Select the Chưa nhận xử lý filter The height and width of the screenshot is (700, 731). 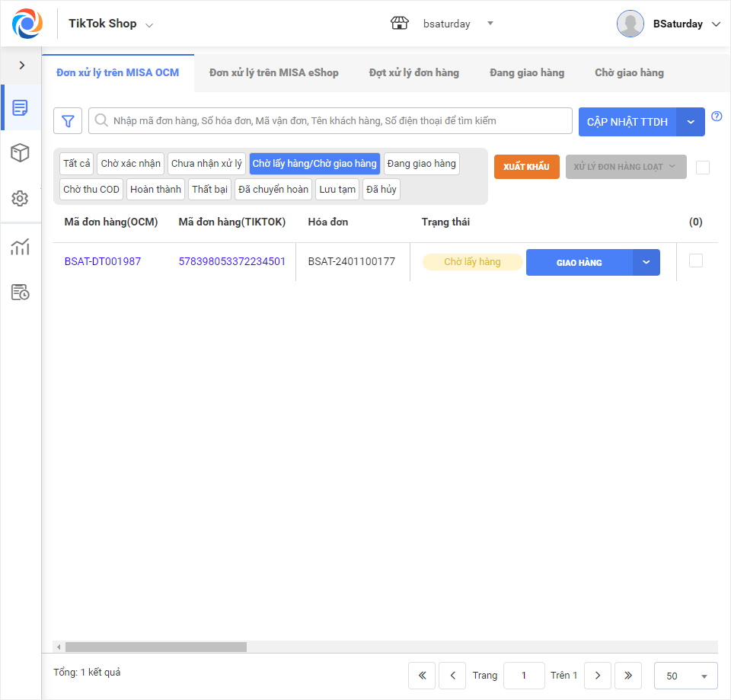click(206, 164)
